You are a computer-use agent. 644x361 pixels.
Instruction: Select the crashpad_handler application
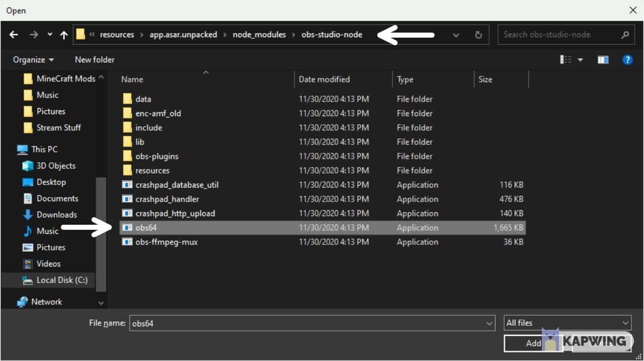[323, 199]
